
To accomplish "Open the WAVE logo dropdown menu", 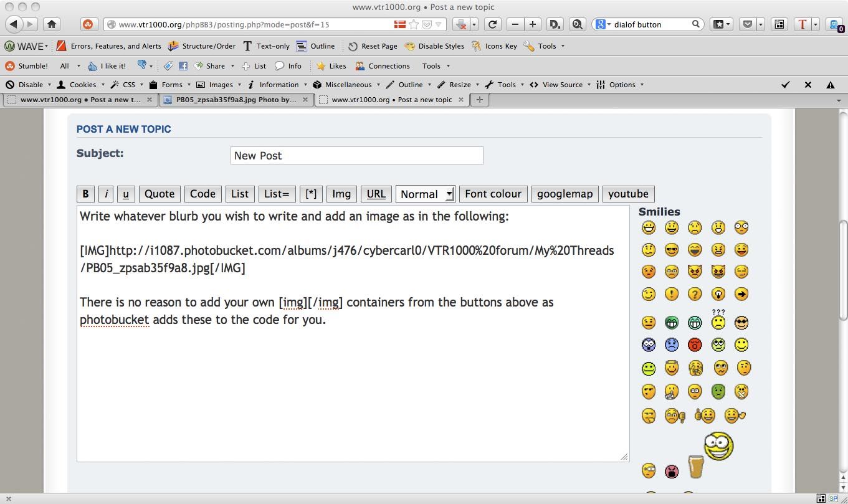I will click(26, 46).
